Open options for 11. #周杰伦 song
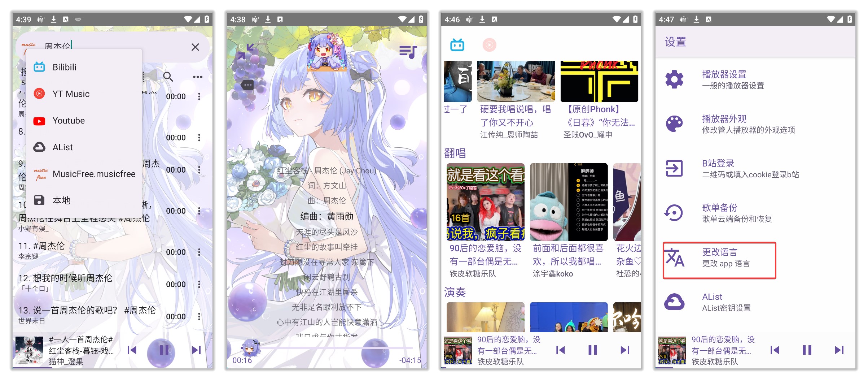Screen dimensions: 868x381 pos(199,252)
